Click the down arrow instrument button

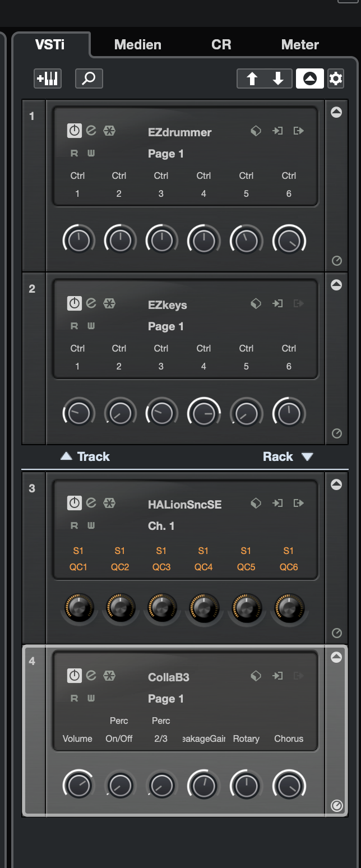click(x=279, y=79)
